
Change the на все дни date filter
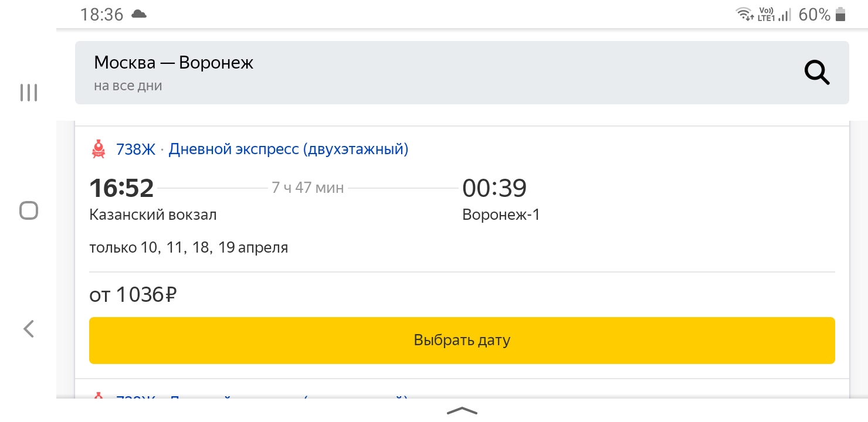point(128,86)
